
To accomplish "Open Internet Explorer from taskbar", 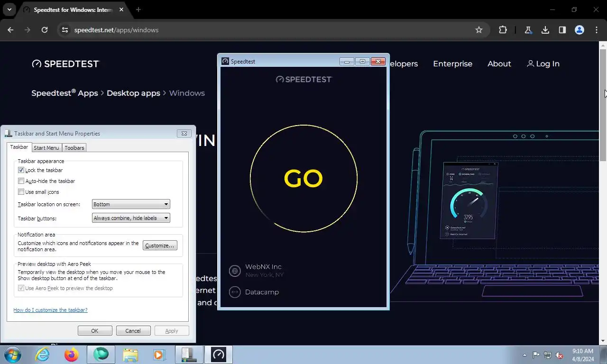I will 43,355.
